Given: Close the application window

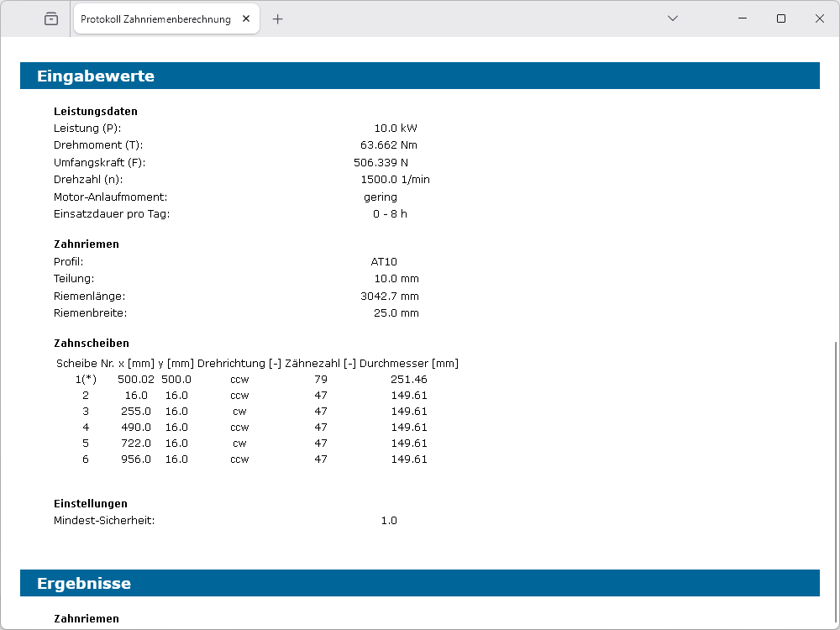Looking at the screenshot, I should point(820,18).
